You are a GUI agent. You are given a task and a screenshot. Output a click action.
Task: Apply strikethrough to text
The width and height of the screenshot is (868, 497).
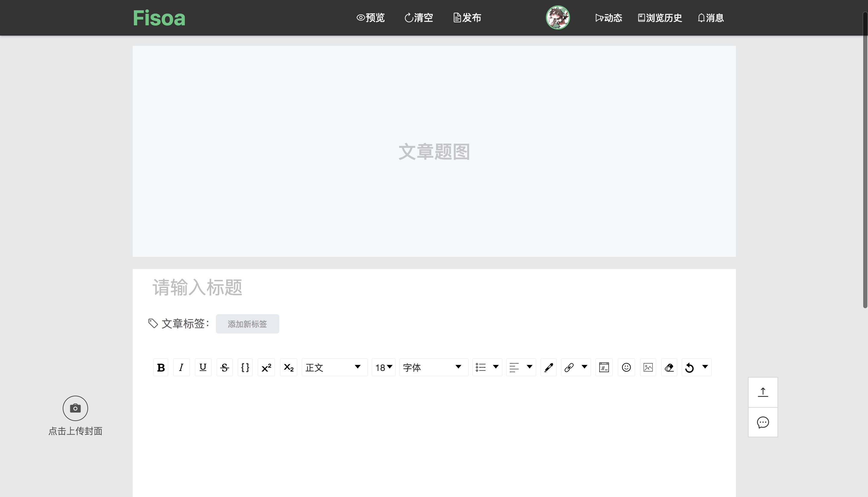tap(225, 368)
